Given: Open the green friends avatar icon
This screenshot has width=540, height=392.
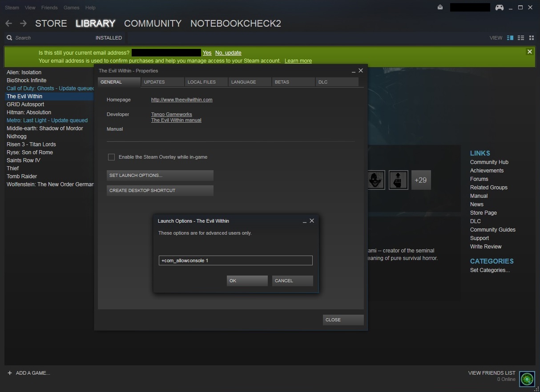Looking at the screenshot, I should tap(527, 379).
